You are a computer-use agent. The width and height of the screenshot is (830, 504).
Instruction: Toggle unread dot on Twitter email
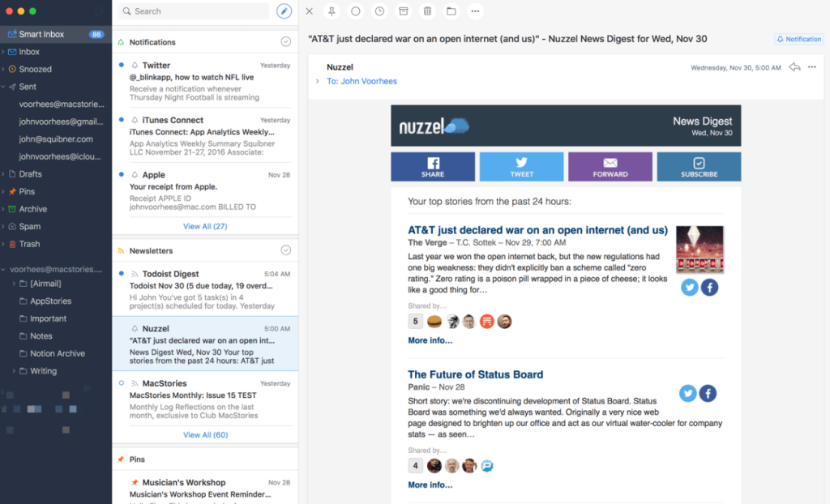(x=122, y=65)
